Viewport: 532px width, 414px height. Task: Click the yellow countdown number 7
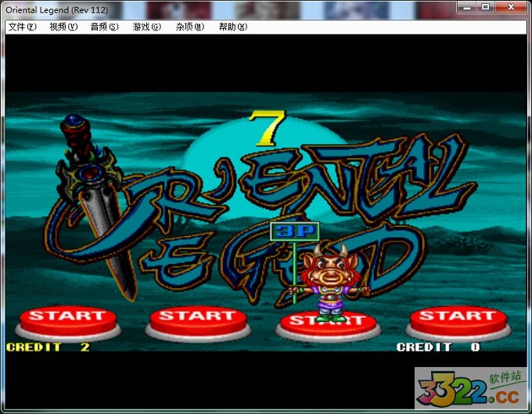click(267, 128)
